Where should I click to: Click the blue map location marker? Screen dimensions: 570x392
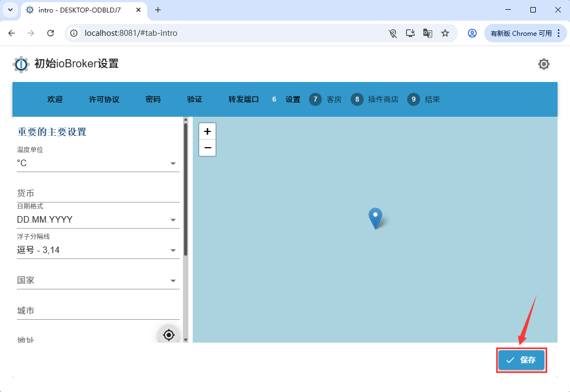tap(375, 217)
